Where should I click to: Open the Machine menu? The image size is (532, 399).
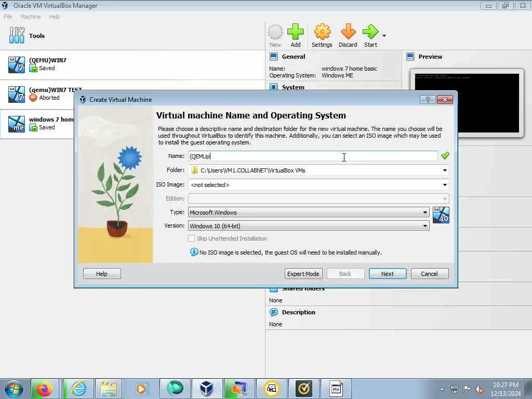pyautogui.click(x=30, y=17)
